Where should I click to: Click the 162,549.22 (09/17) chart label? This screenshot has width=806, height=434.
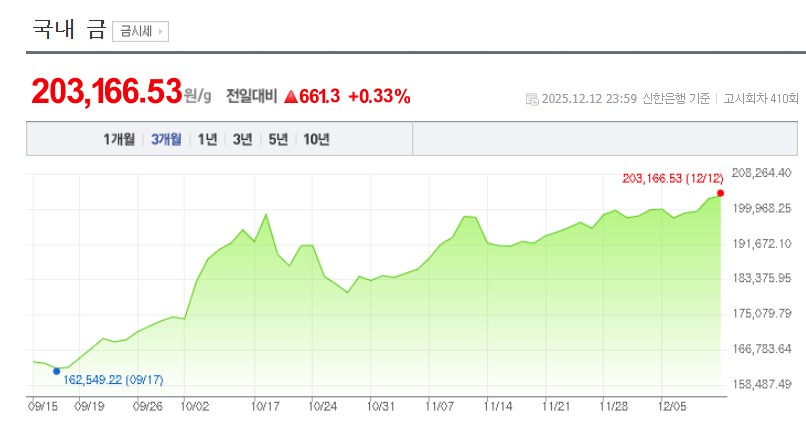(x=113, y=380)
